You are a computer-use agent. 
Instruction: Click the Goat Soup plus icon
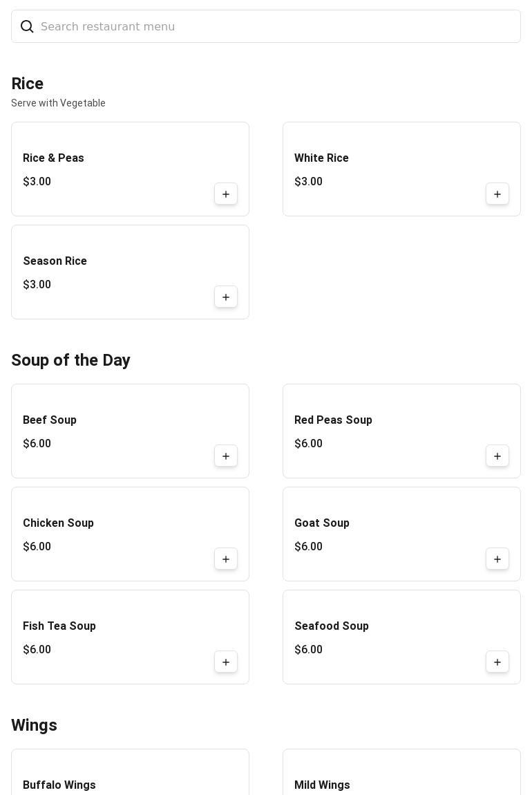[x=497, y=559]
